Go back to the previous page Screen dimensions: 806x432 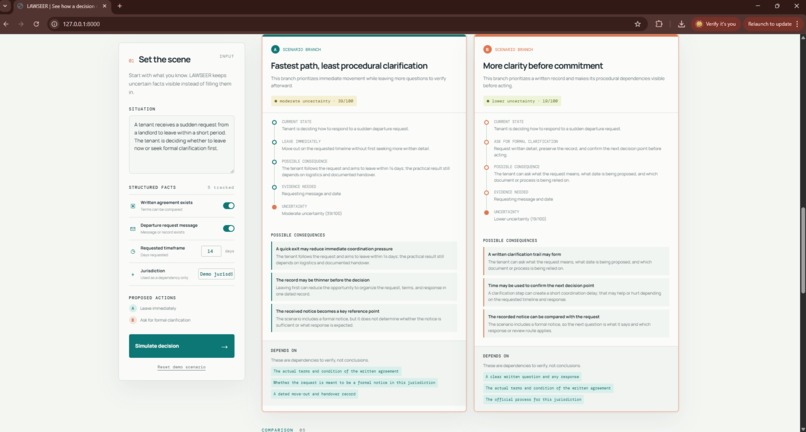point(6,24)
